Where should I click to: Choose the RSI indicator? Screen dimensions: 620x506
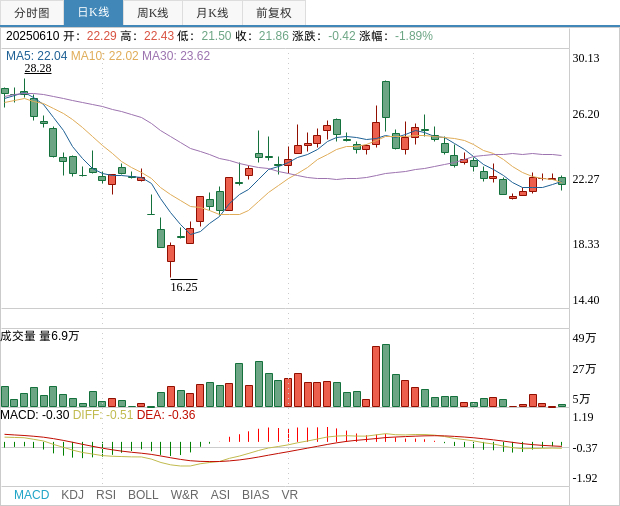click(106, 495)
